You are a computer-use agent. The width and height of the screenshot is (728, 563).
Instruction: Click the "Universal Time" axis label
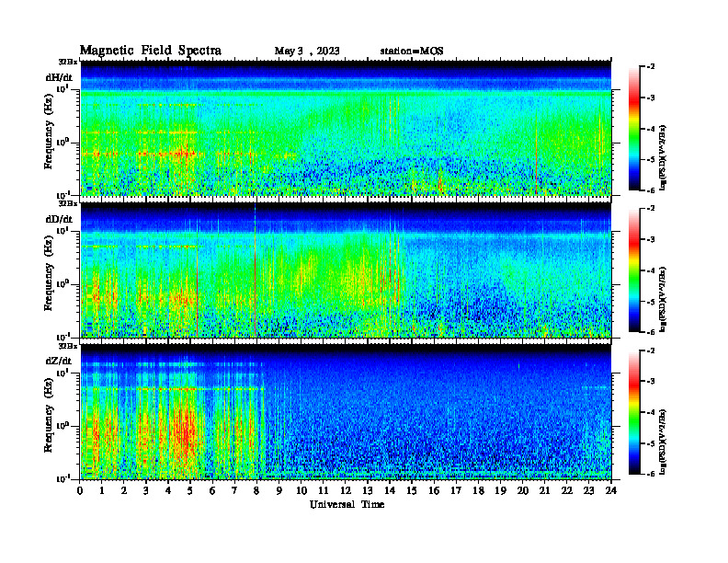[347, 504]
